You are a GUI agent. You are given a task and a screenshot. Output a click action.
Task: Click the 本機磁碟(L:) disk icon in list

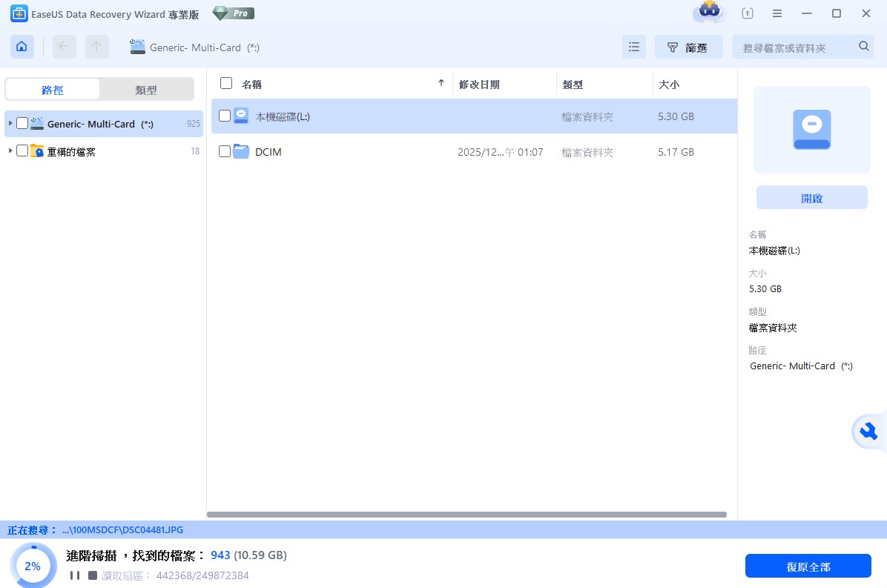(x=241, y=116)
